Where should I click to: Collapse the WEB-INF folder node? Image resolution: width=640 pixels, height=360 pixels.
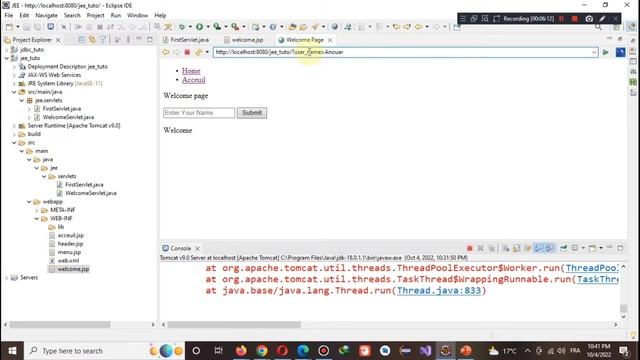[37, 218]
